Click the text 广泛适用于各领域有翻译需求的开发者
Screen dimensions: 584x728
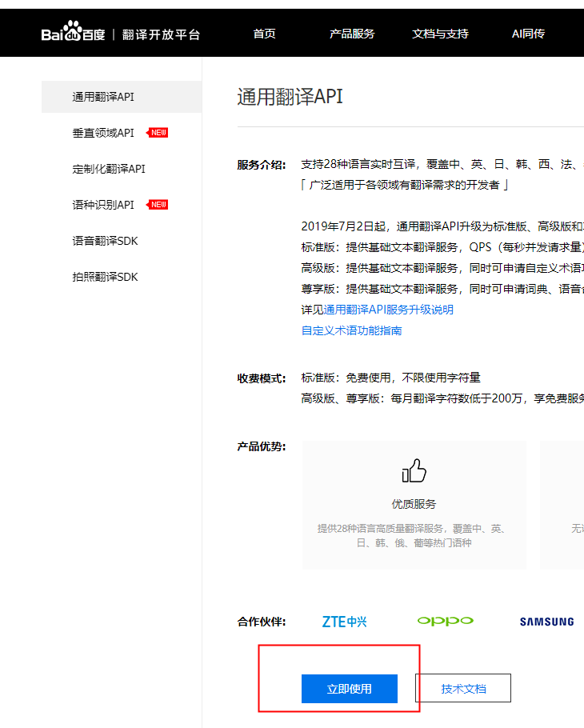[404, 186]
